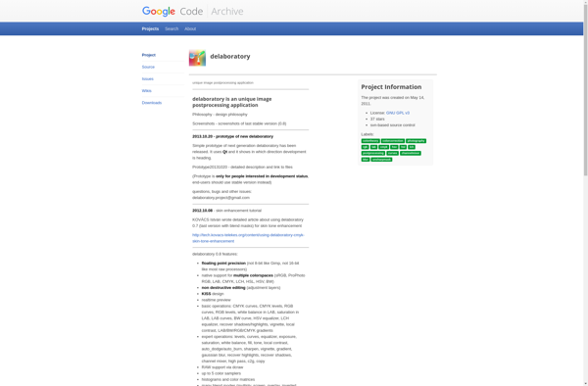Click the 'prototype of new delaboratory' heading
Screen dimensions: 588x386
point(233,136)
